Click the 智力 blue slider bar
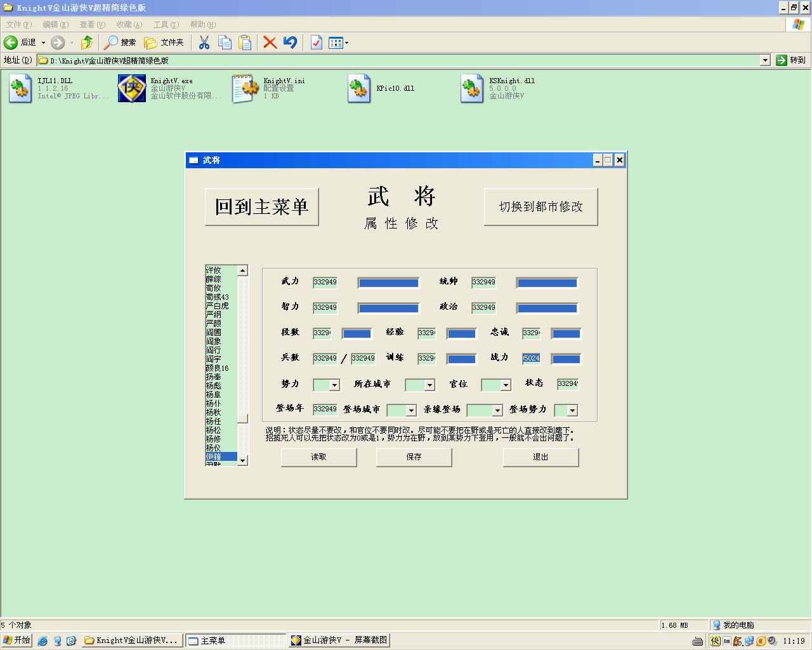This screenshot has height=650, width=812. click(x=388, y=308)
